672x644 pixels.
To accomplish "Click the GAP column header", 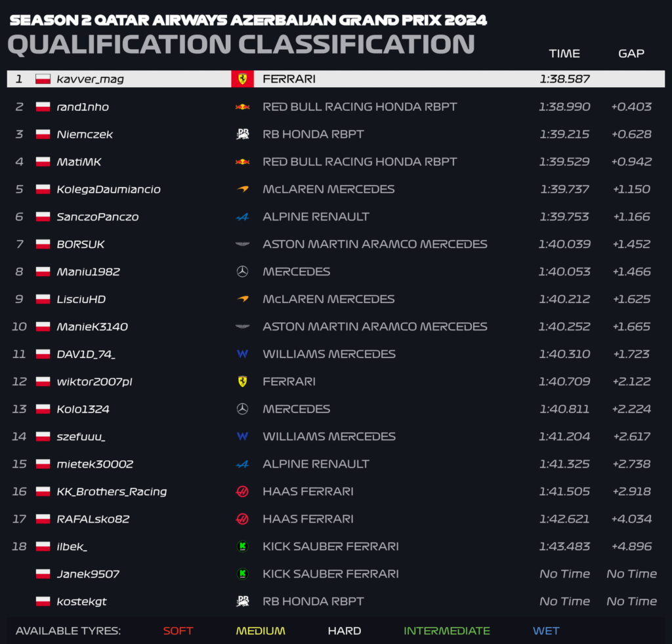I will click(x=631, y=54).
